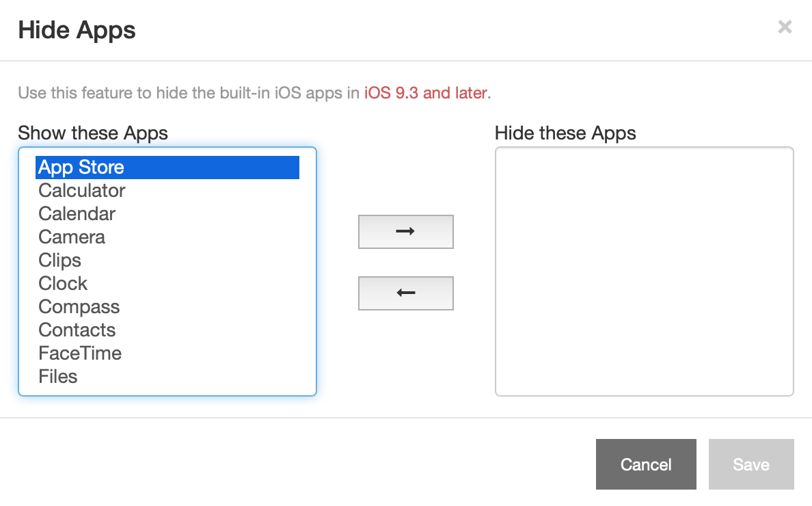Select the Clips app entry

pos(167,261)
